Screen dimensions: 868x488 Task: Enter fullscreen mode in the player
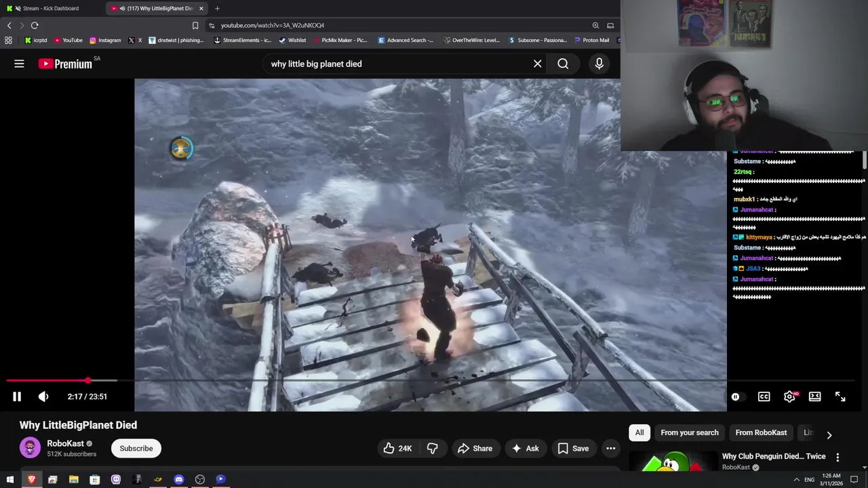coord(840,396)
